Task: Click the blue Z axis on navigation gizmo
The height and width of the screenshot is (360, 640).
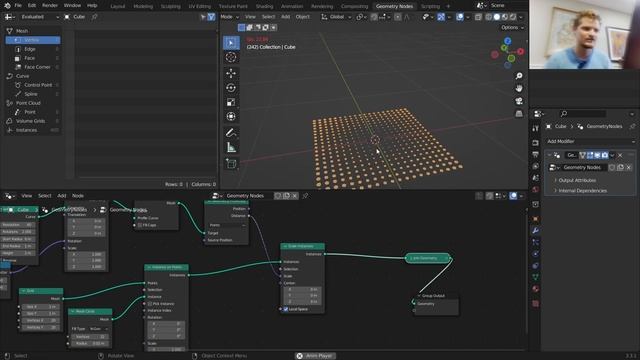Action: click(x=508, y=41)
